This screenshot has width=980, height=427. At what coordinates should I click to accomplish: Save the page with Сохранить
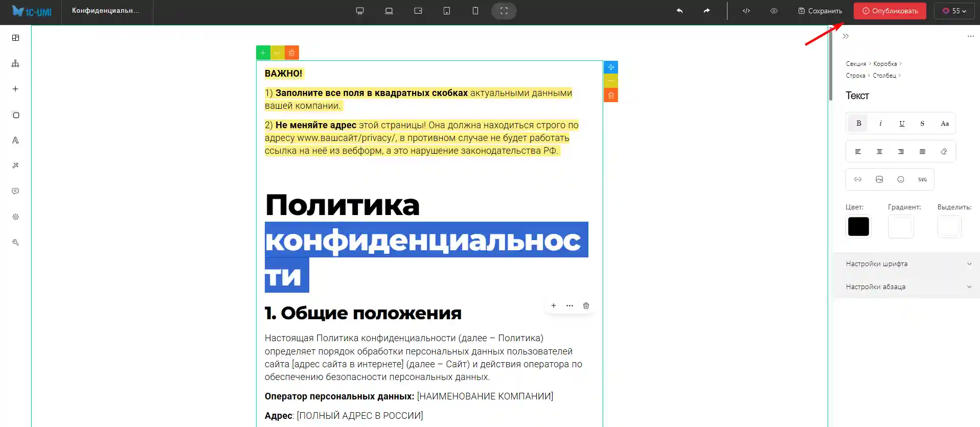[820, 11]
